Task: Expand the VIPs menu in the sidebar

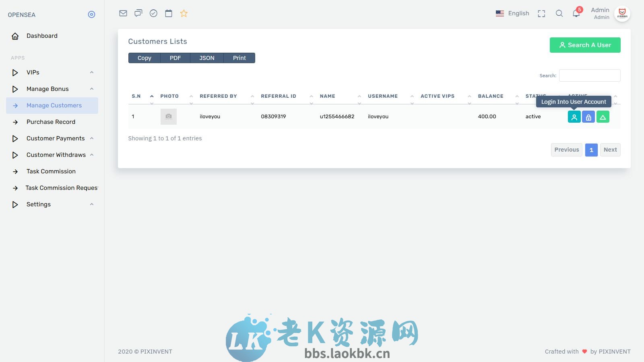Action: coord(33,72)
